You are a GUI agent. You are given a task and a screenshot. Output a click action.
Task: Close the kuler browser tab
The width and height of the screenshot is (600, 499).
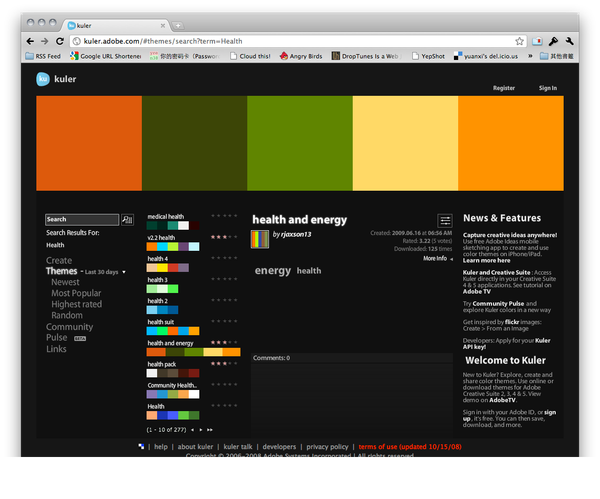pos(163,26)
